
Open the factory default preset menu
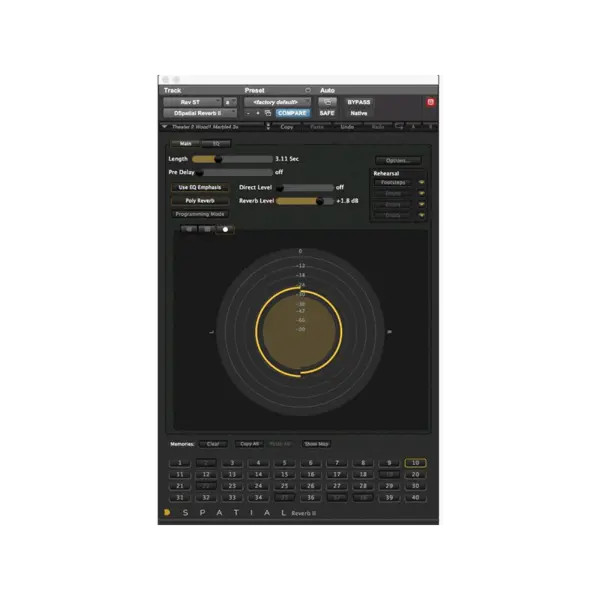pyautogui.click(x=277, y=102)
